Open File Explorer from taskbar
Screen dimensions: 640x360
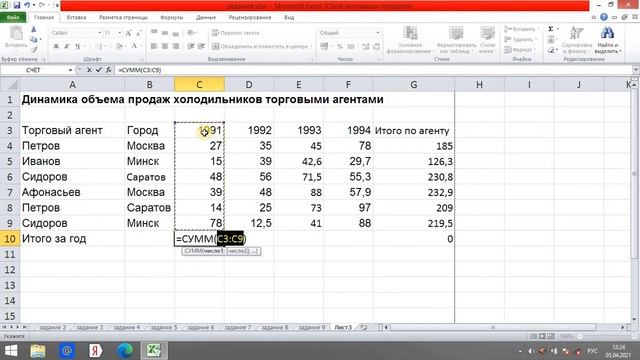(x=38, y=351)
